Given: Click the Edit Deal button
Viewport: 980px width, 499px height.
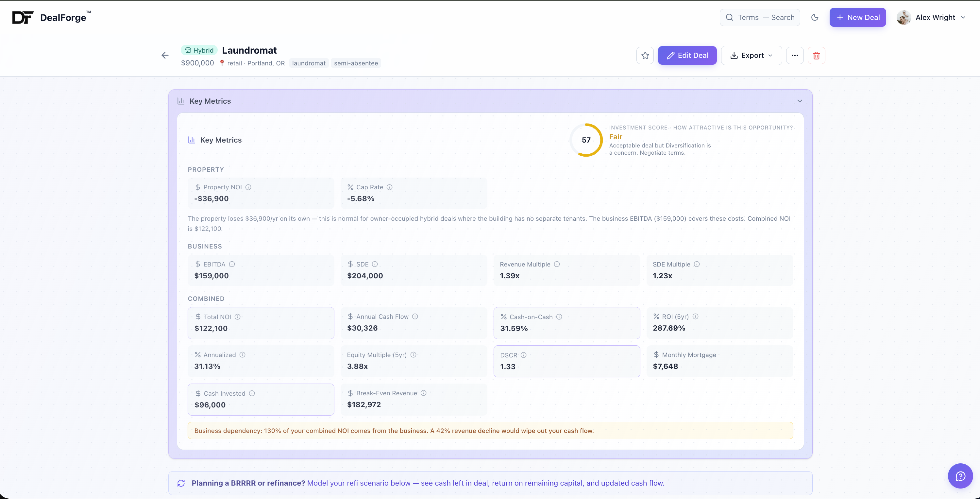Looking at the screenshot, I should point(687,56).
